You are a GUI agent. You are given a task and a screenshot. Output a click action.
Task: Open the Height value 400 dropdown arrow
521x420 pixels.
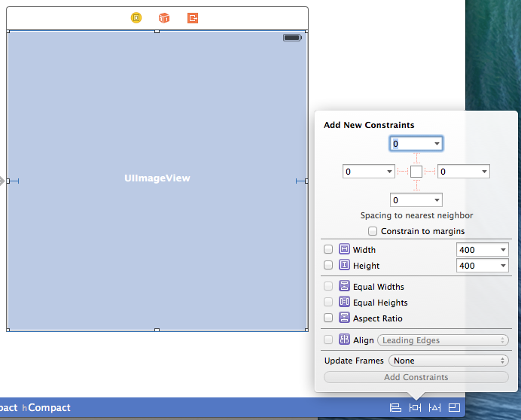point(503,266)
